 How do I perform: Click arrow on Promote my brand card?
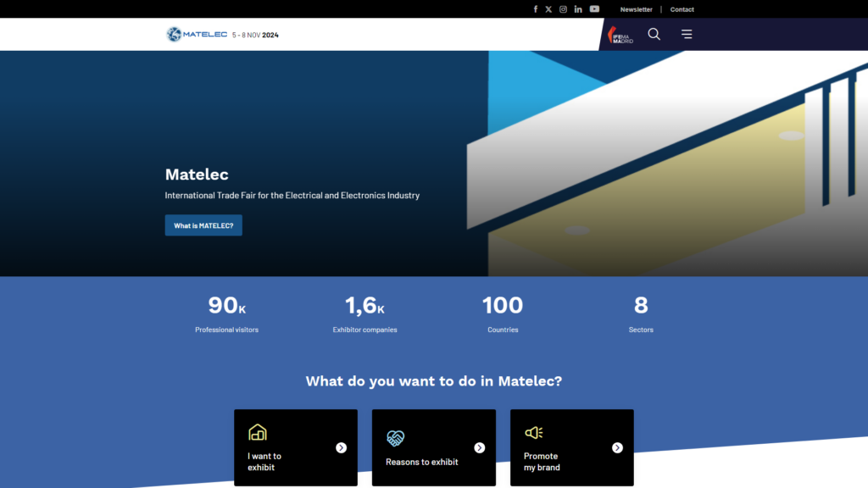point(617,447)
